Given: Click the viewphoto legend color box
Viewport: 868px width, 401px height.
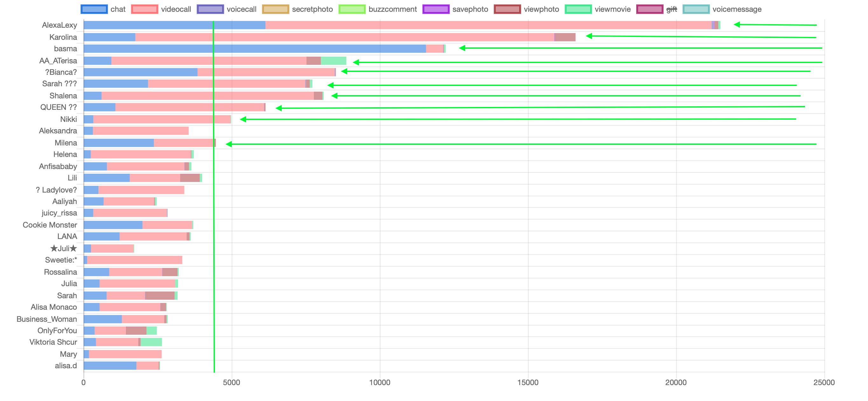Looking at the screenshot, I should (x=507, y=9).
